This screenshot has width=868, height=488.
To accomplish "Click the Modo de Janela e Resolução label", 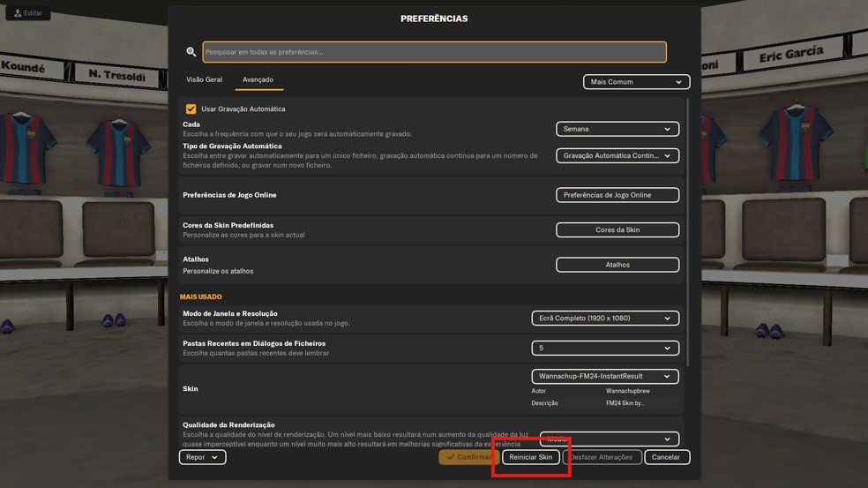I will click(230, 313).
